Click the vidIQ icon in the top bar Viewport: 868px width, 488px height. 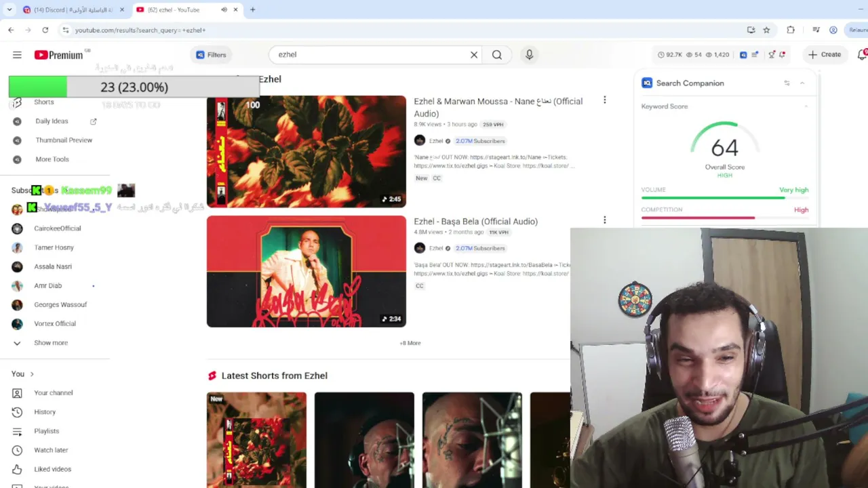pos(743,55)
